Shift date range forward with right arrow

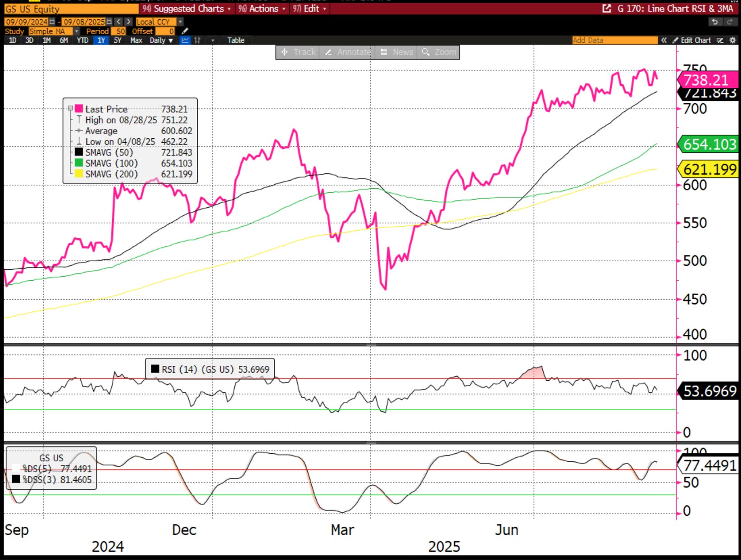tap(128, 22)
